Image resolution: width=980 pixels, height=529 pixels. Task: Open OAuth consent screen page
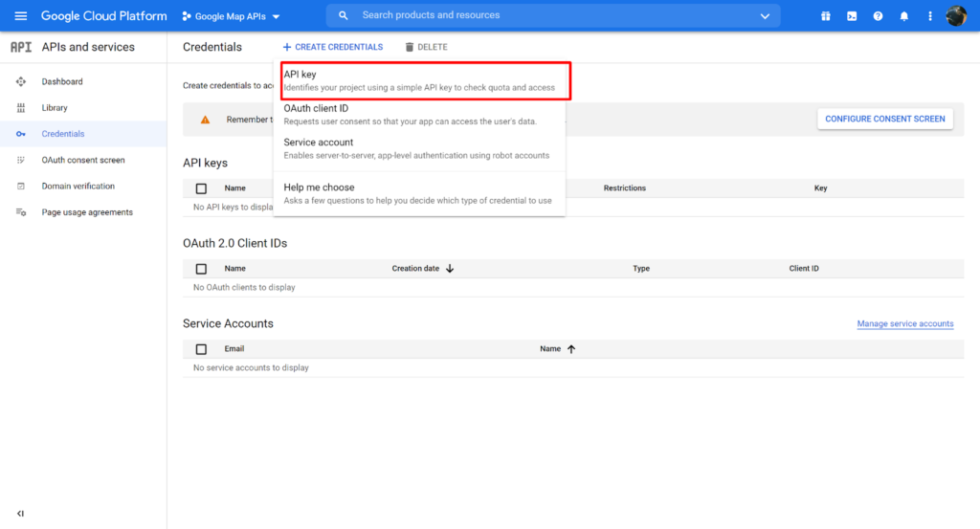pyautogui.click(x=83, y=160)
